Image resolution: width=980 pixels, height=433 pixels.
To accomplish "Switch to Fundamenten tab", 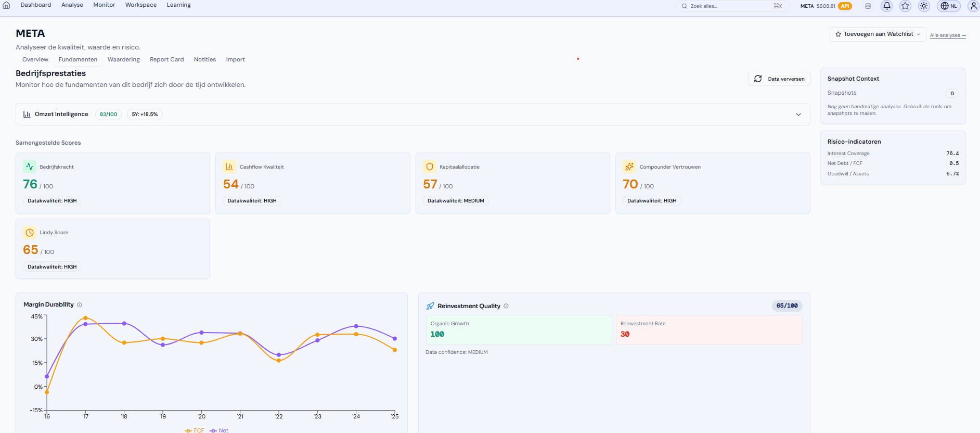I will (x=78, y=59).
